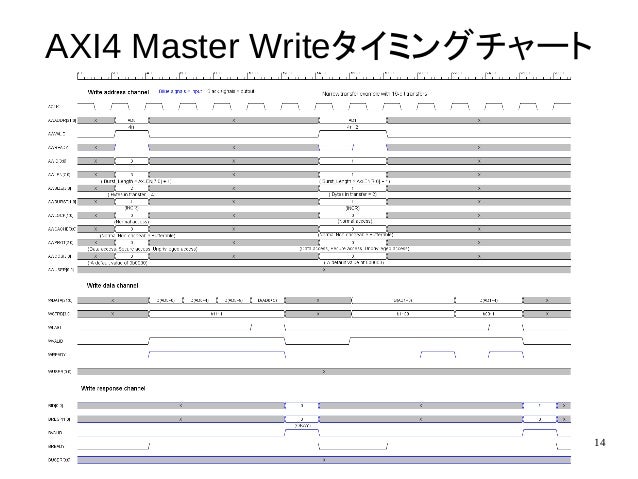Image resolution: width=638 pixels, height=479 pixels.
Task: Click the slide title 'AXI4 Master Write タイミングチャート'
Action: pyautogui.click(x=319, y=46)
